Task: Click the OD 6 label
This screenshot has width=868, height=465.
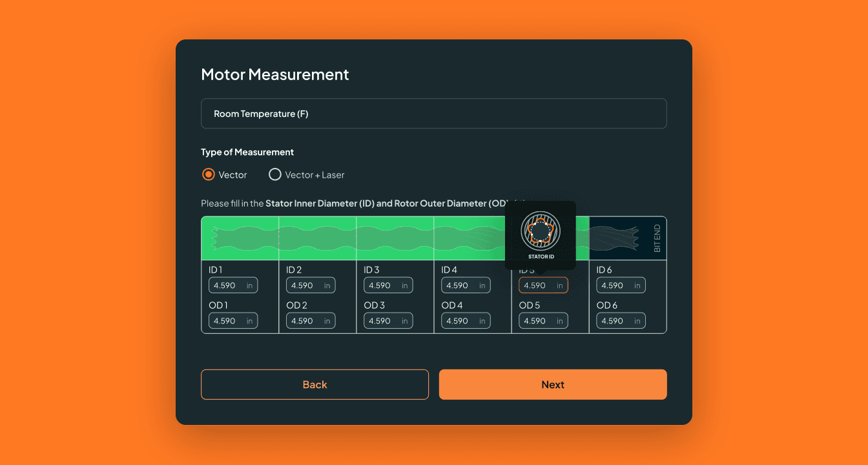Action: [x=606, y=305]
